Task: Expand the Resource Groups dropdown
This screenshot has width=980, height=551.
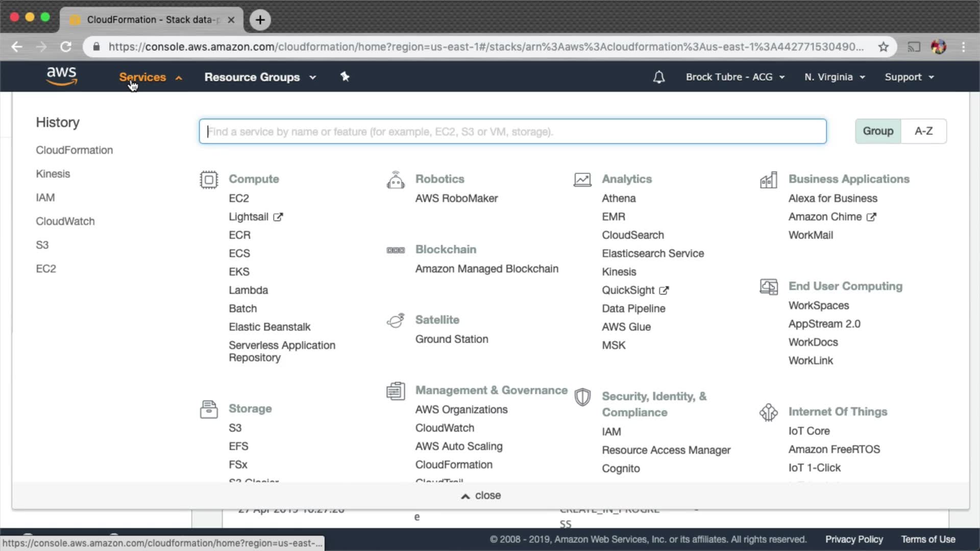Action: pos(260,77)
